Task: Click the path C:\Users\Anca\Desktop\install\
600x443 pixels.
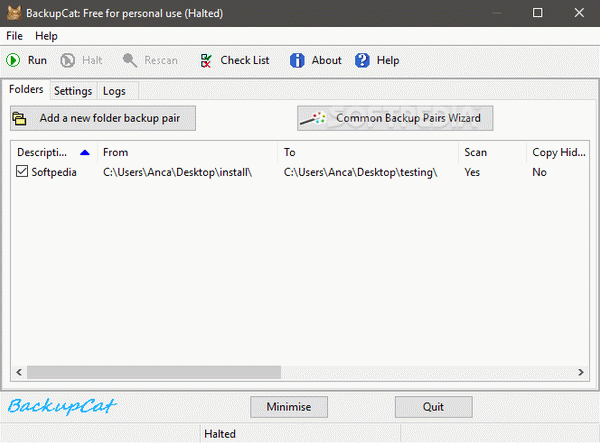Action: click(178, 172)
